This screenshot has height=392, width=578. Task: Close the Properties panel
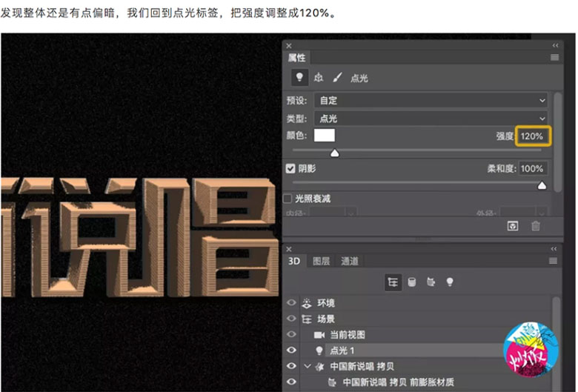[289, 46]
